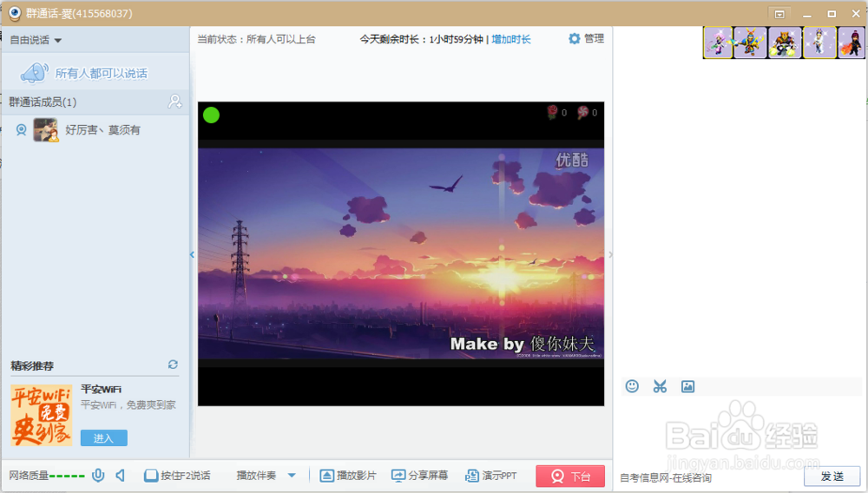Image resolution: width=868 pixels, height=493 pixels.
Task: Click the green status dot on video
Action: pos(211,115)
